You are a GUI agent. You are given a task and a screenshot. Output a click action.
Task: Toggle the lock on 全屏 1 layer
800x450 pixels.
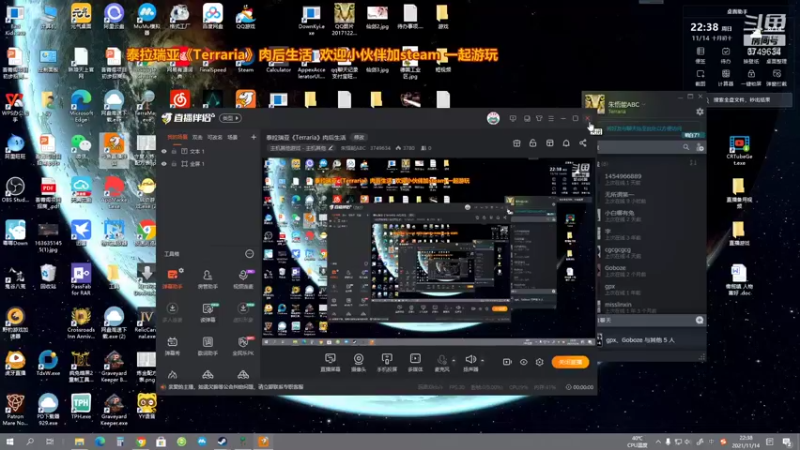coord(174,164)
